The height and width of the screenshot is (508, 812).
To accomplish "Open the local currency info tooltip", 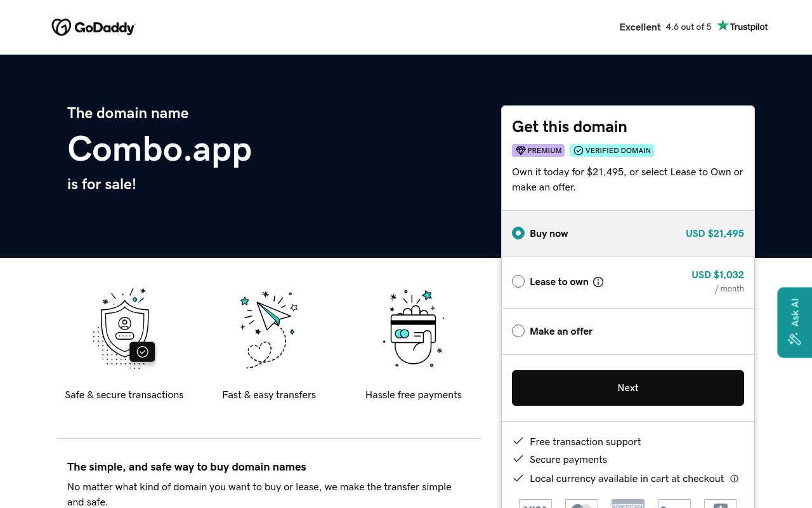I will click(x=734, y=478).
